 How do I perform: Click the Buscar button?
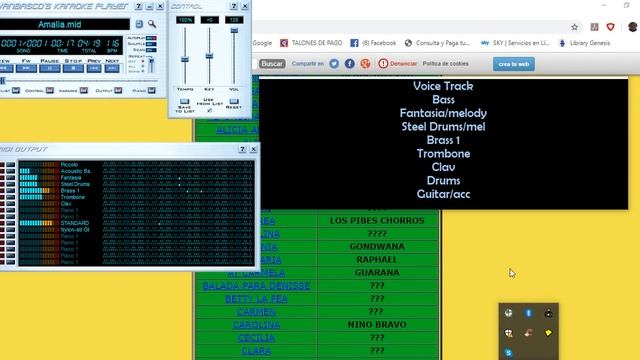tap(272, 64)
